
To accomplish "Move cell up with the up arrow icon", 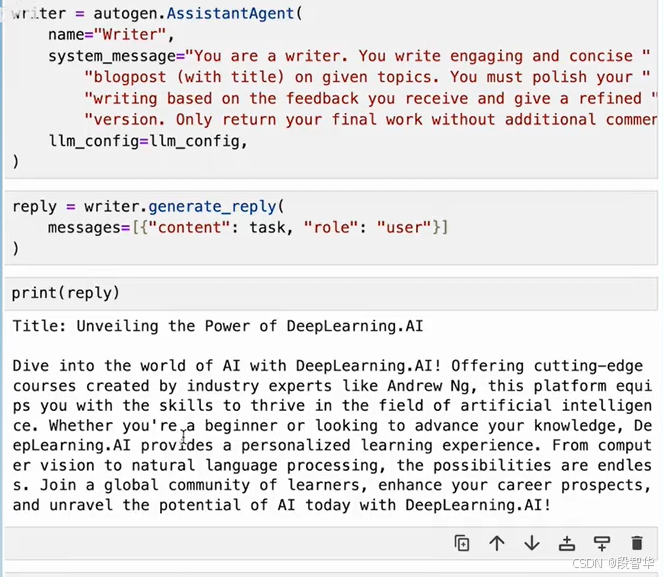I will (497, 543).
